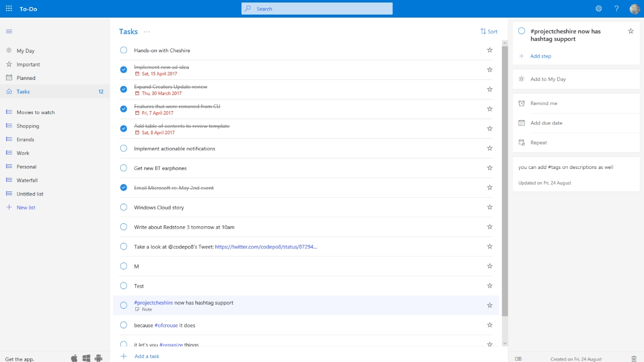Open the Tasks list options ellipsis
Image resolution: width=644 pixels, height=362 pixels.
(146, 32)
